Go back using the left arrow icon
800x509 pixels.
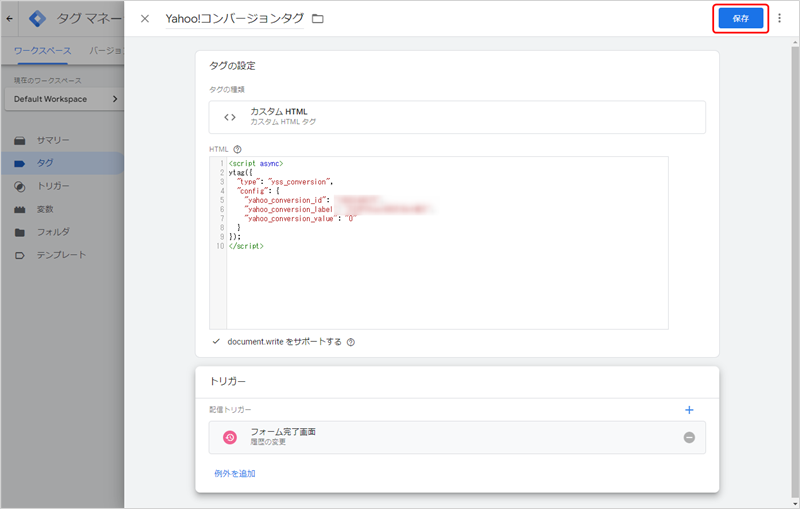10,19
